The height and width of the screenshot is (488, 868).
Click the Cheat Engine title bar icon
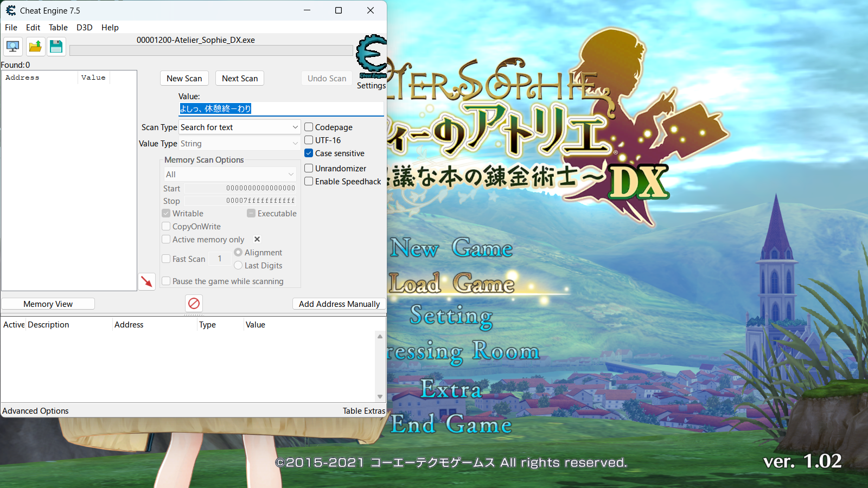(11, 10)
